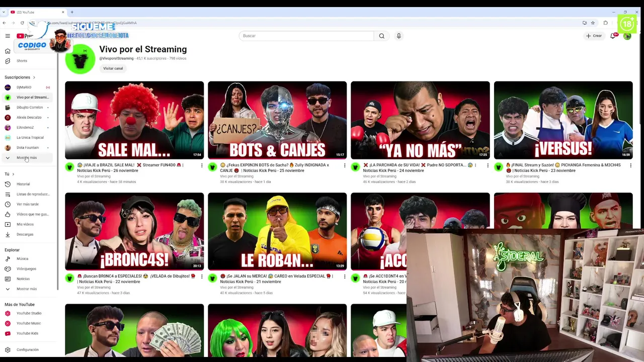Screen dimensions: 644x362
Task: Reload the page with the browser refresh button
Action: click(22, 23)
